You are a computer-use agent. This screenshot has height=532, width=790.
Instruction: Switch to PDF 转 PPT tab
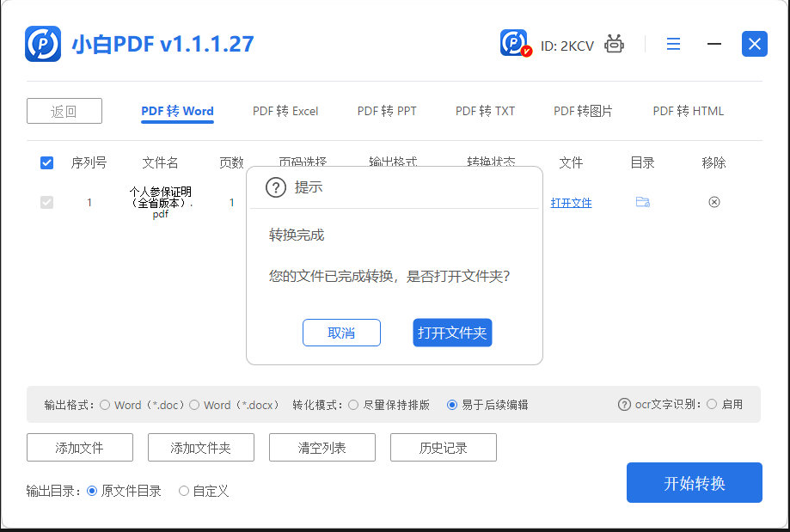(x=387, y=112)
